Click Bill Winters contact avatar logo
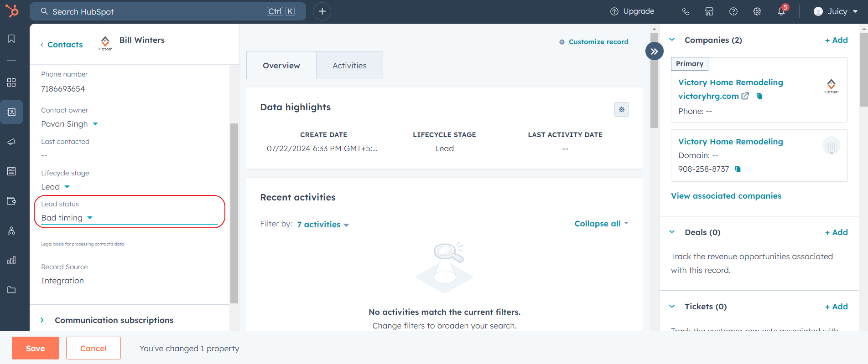Image resolution: width=868 pixels, height=364 pixels. point(105,43)
